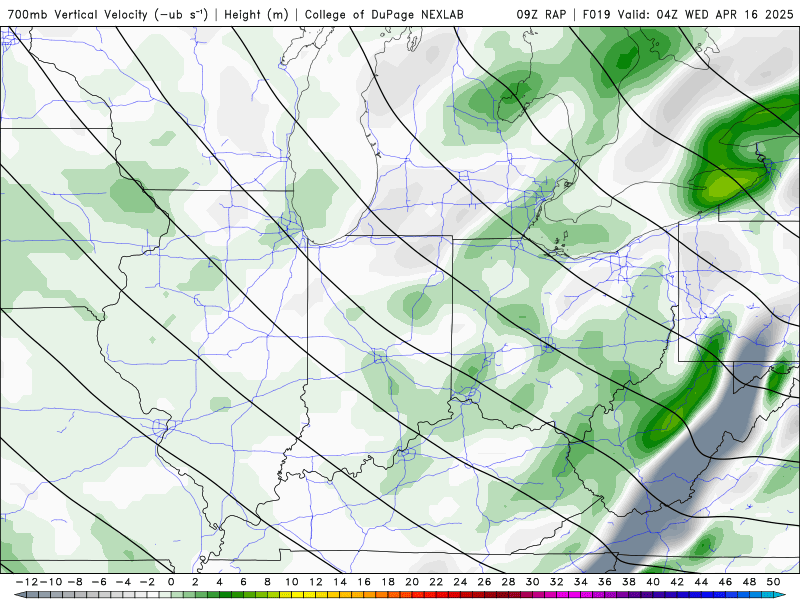Click the 32 colorbar number

(557, 582)
